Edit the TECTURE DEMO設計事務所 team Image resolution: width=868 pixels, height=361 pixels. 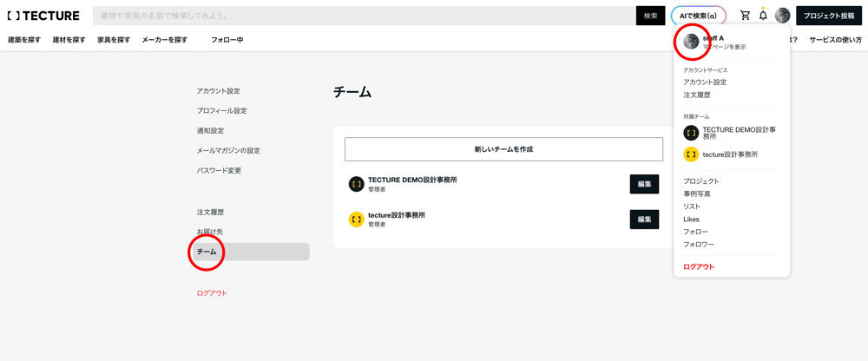pyautogui.click(x=644, y=184)
